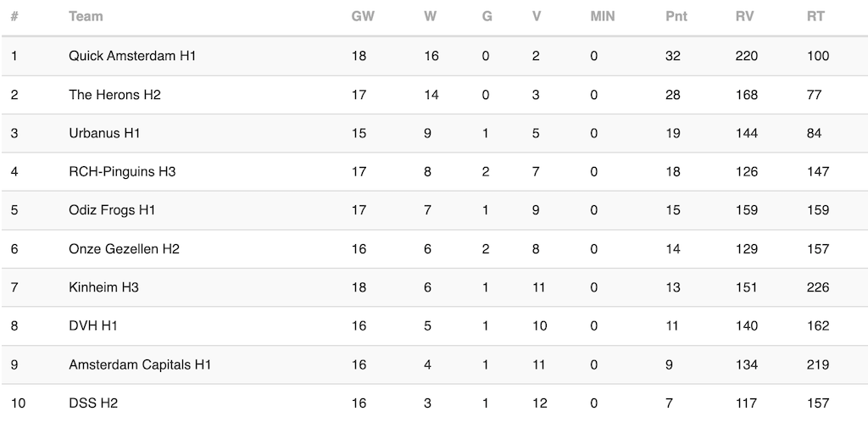
Task: Select Amsterdam Capitals H1 team
Action: click(140, 364)
